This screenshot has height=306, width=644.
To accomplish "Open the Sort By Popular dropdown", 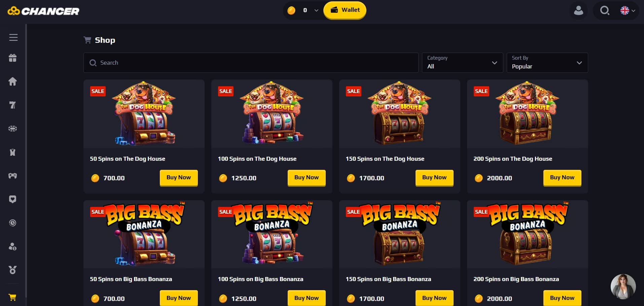I will (x=547, y=63).
